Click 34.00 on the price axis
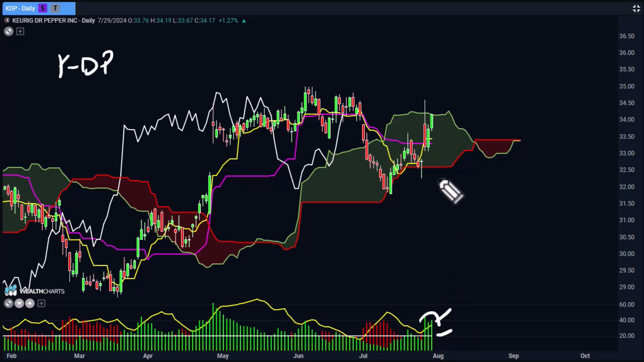The width and height of the screenshot is (644, 362). pos(627,120)
